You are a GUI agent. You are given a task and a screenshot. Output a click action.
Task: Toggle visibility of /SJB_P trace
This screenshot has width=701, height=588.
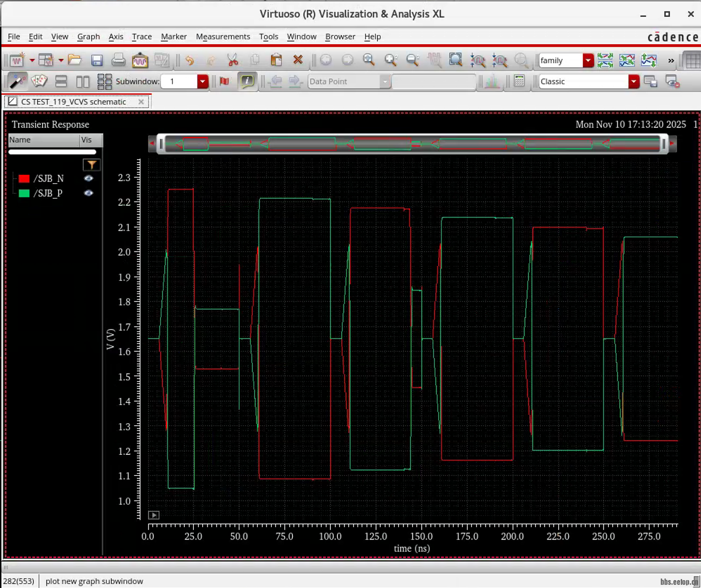(88, 193)
